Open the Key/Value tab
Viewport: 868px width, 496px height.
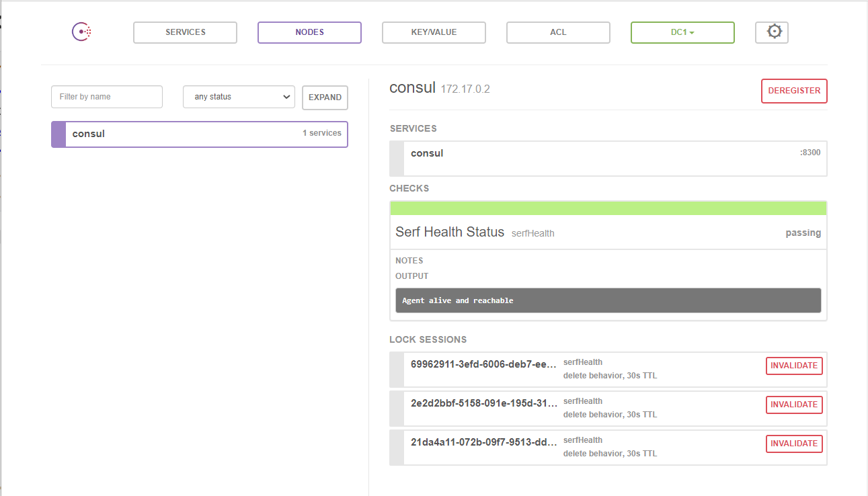[x=434, y=32]
